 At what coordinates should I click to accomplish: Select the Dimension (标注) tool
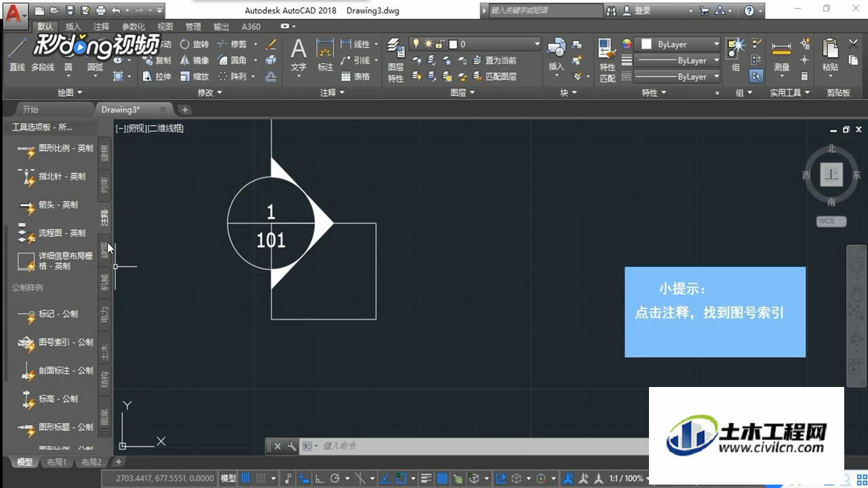tap(325, 55)
